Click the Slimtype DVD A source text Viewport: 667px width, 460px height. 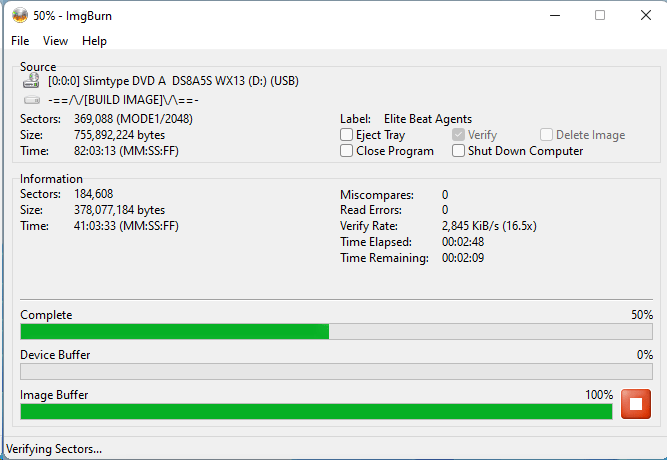(173, 81)
